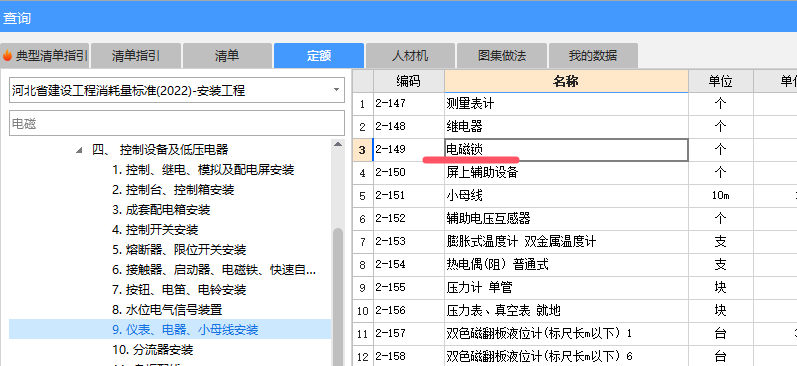Switch to the 清单 tab
Viewport: 797px width, 366px height.
pos(227,55)
